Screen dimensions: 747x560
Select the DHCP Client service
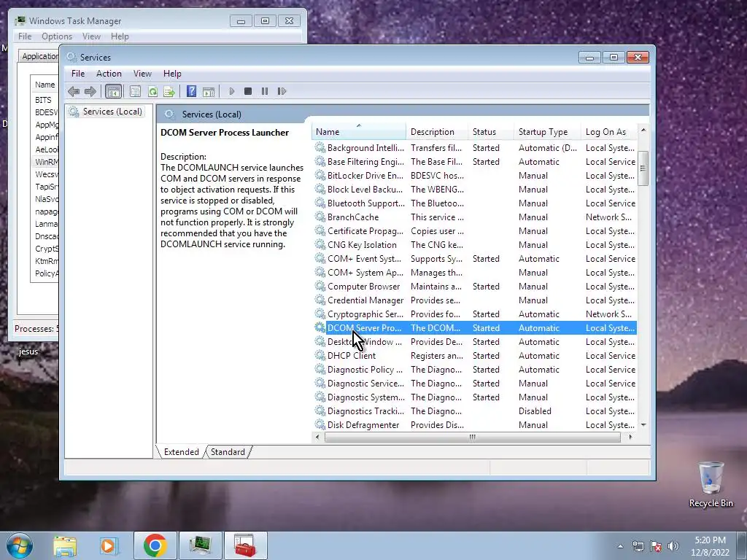475,356
